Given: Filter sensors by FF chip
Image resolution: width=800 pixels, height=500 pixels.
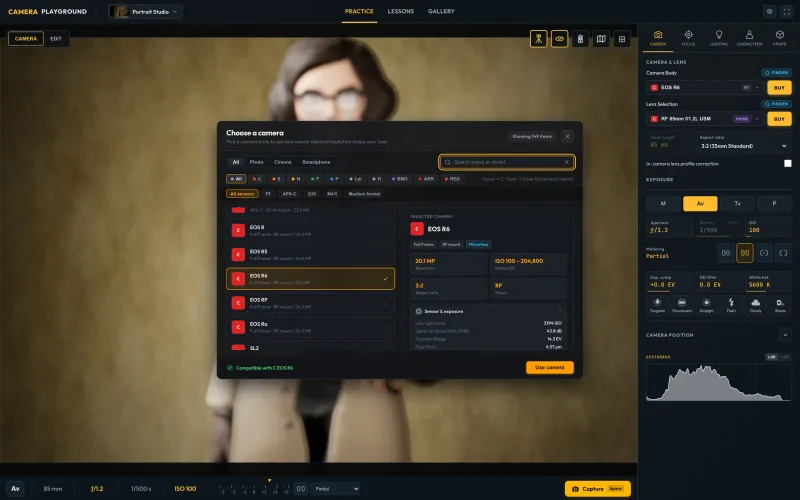Looking at the screenshot, I should point(268,194).
